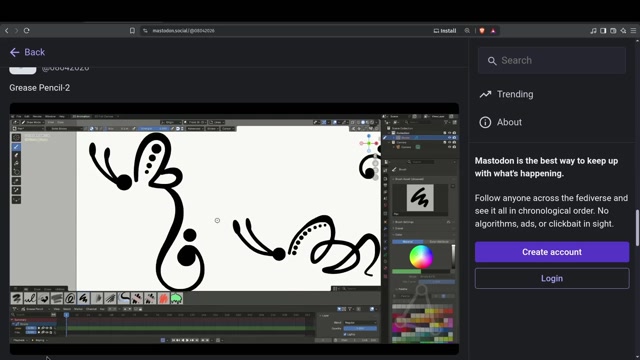Open the playlist music note icon
This screenshot has width=640, height=360.
pyautogui.click(x=593, y=31)
